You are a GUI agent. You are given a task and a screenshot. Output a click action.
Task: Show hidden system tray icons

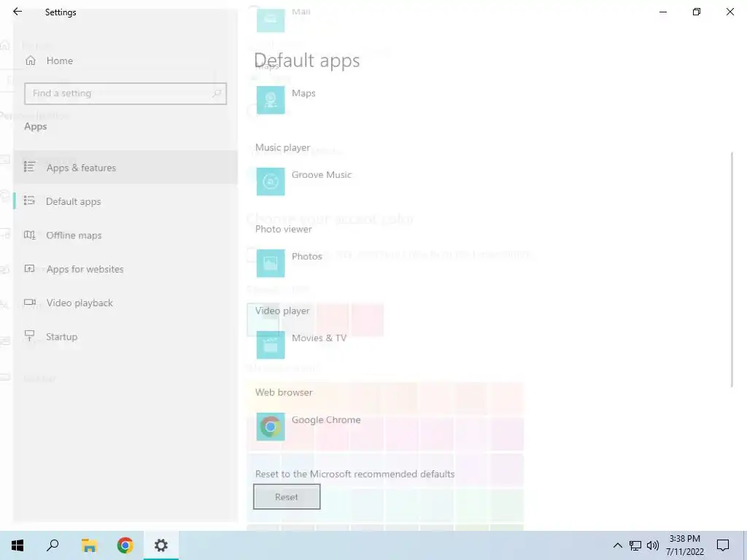[617, 545]
